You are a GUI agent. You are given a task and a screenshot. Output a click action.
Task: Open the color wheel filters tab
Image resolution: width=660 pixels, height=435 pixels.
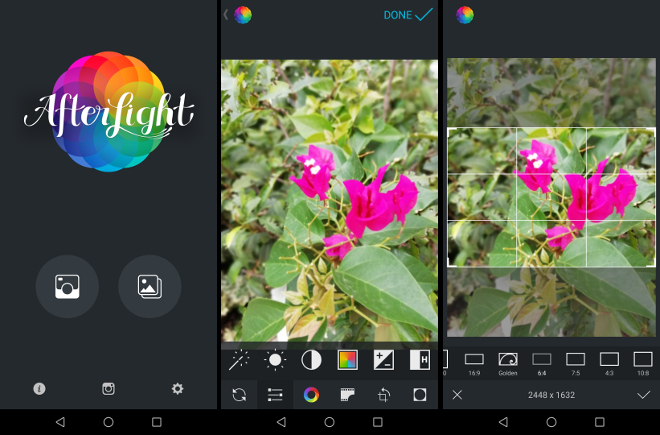pyautogui.click(x=311, y=395)
